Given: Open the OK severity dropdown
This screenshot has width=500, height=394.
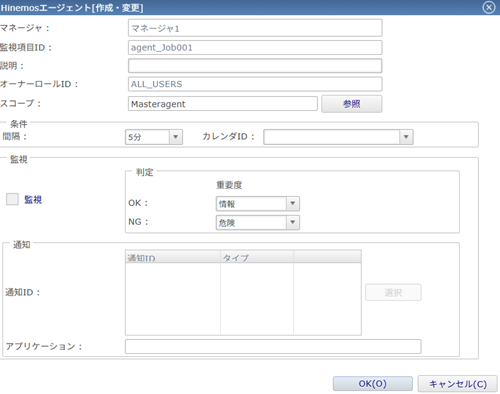Looking at the screenshot, I should click(258, 203).
